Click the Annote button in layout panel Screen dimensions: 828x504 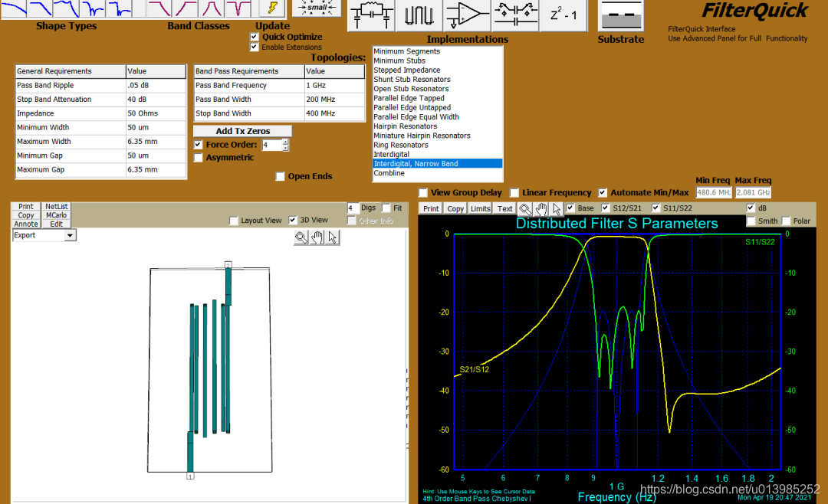(26, 224)
